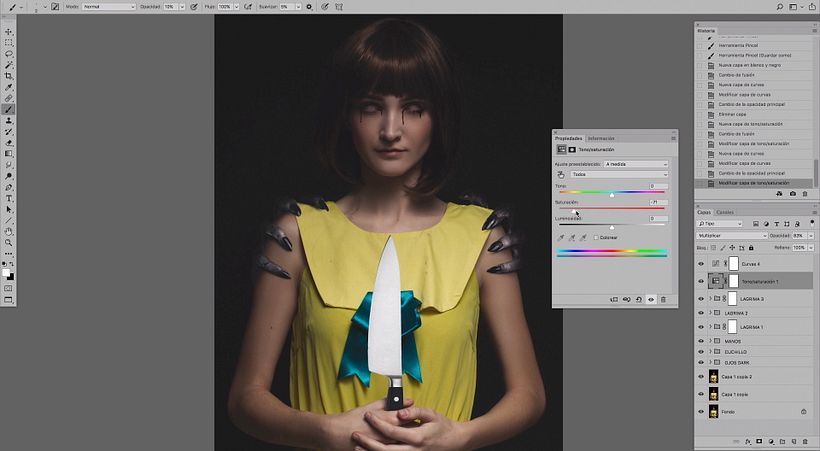This screenshot has width=820, height=451.
Task: Select the Magic Wand tool
Action: pyautogui.click(x=8, y=65)
